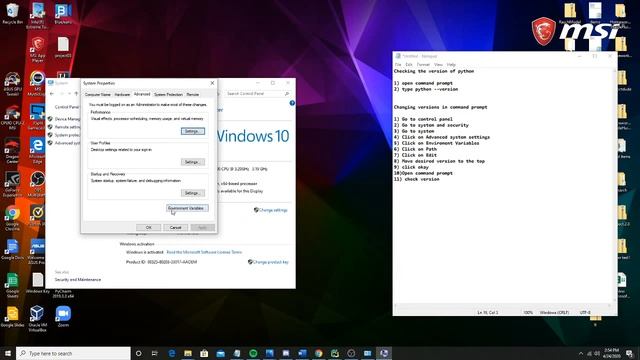Click the Cortana circle icon in taskbar

pyautogui.click(x=138, y=353)
